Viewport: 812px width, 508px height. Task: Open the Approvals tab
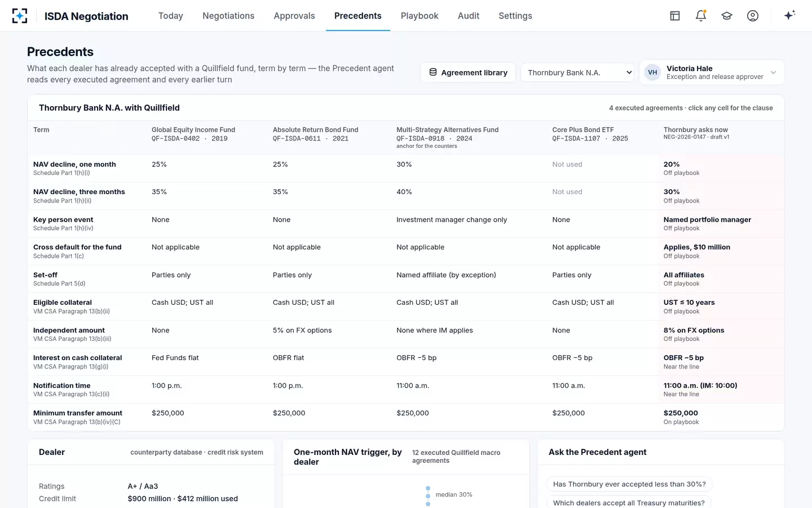pos(294,16)
